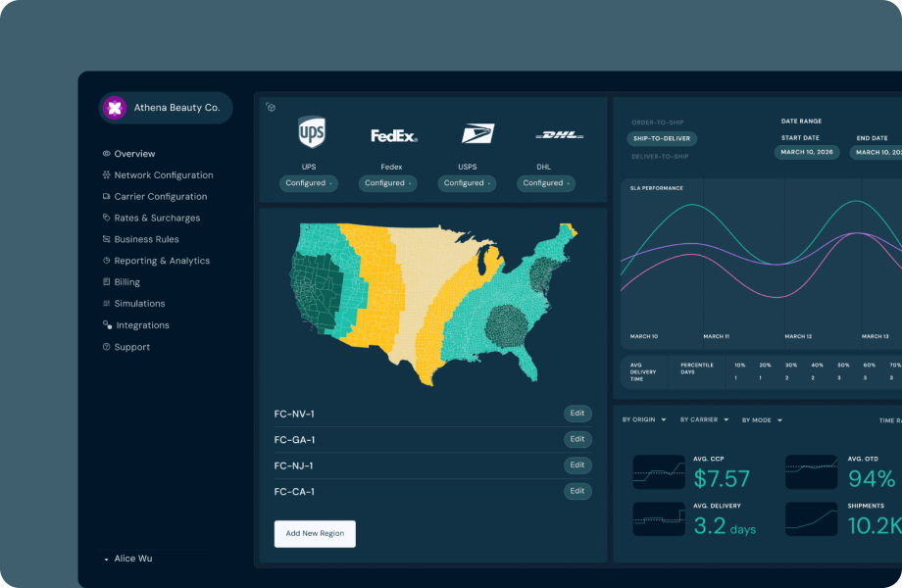Click the Add New Region button

tap(315, 534)
